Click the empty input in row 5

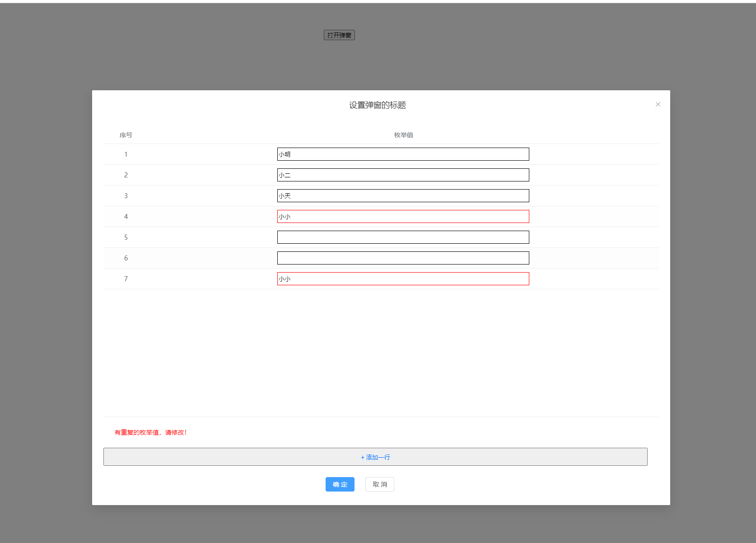(403, 237)
